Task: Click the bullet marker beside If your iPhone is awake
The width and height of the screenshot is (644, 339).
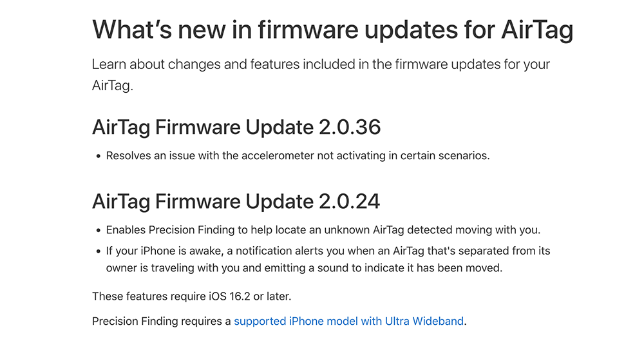Action: point(98,252)
